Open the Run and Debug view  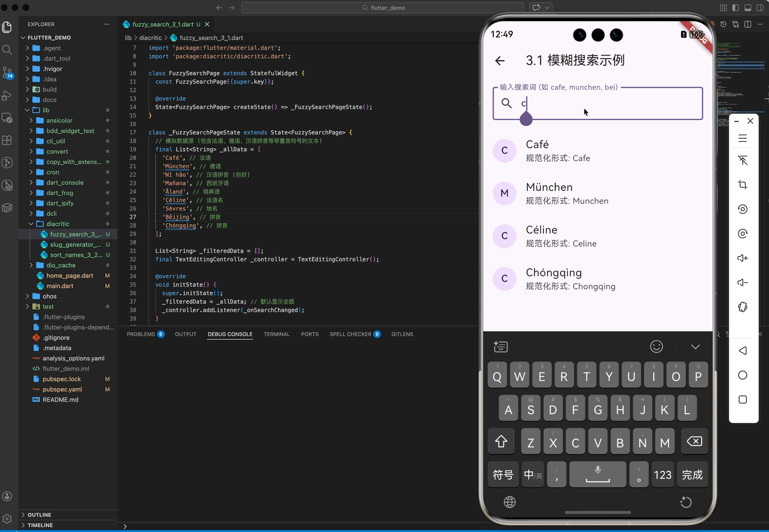click(x=7, y=95)
